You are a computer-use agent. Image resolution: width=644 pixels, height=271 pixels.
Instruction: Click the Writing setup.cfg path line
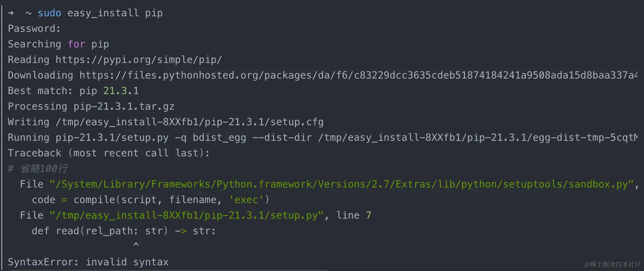click(x=166, y=122)
